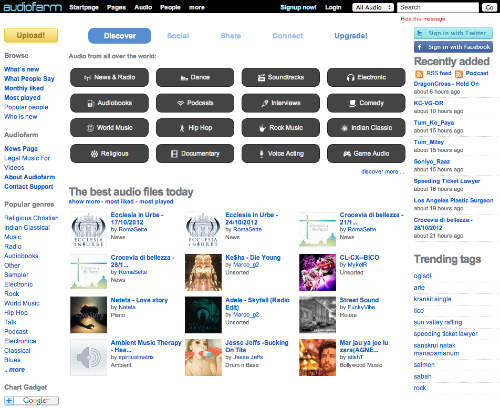
Task: Click the Upload! button
Action: (x=31, y=35)
